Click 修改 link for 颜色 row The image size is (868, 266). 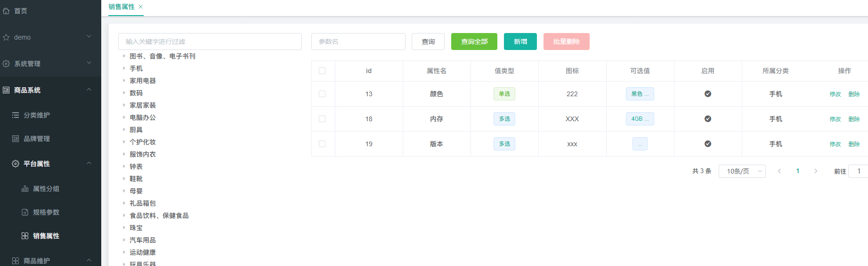pos(835,94)
